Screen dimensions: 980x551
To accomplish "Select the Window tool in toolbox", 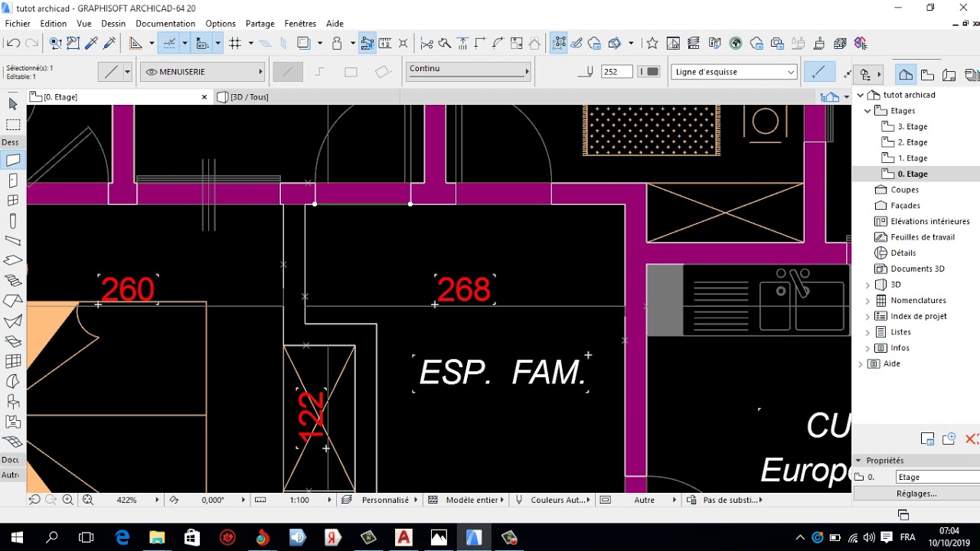I will click(x=13, y=201).
